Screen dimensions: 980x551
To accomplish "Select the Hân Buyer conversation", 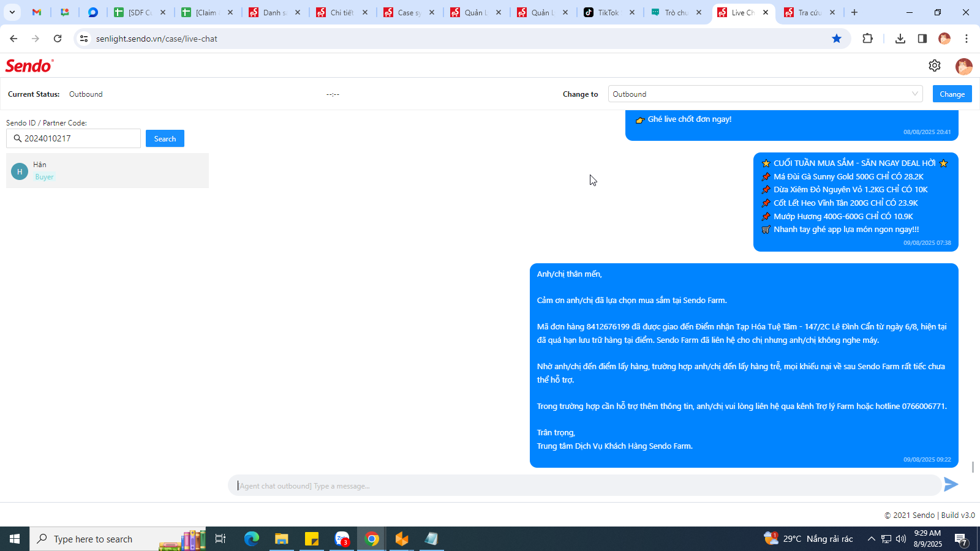I will [x=107, y=171].
